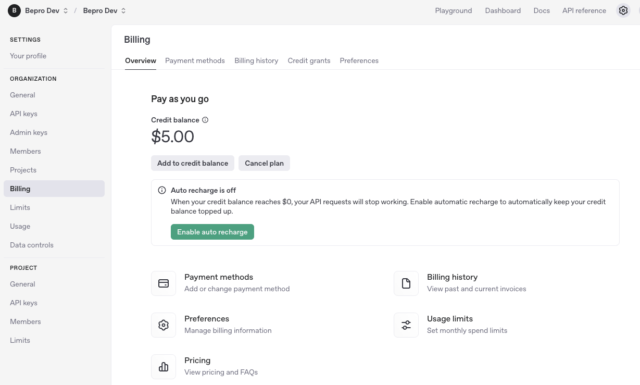Image resolution: width=640 pixels, height=385 pixels.
Task: Open the Usage limits sliders icon
Action: click(x=406, y=325)
